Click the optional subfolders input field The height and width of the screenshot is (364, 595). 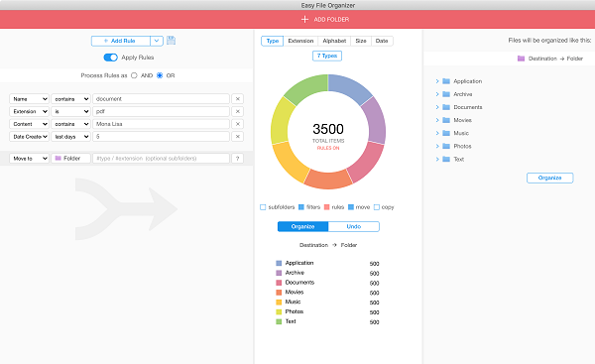coord(161,159)
